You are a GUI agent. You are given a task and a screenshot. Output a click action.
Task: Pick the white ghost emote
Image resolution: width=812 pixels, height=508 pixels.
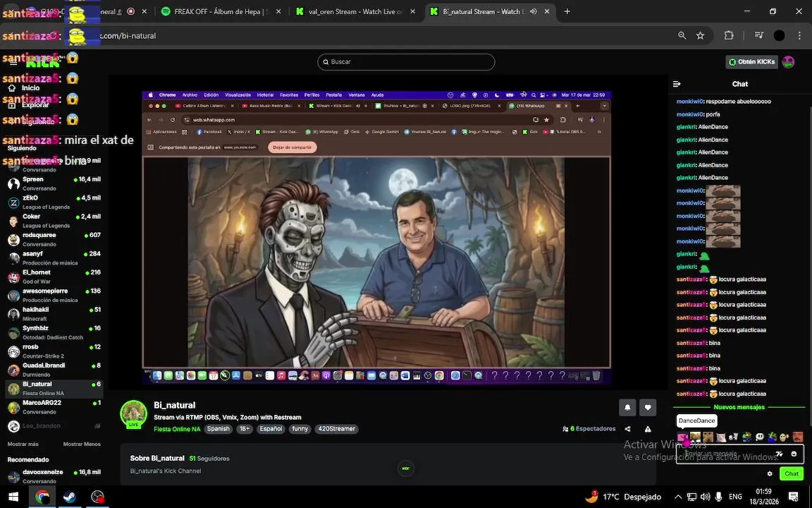(x=759, y=437)
